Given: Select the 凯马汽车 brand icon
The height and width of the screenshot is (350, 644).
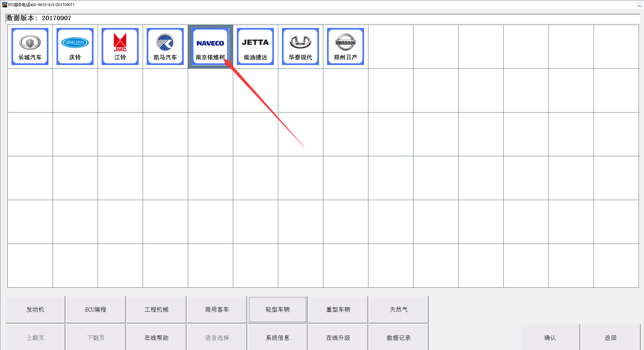Looking at the screenshot, I should pos(165,46).
